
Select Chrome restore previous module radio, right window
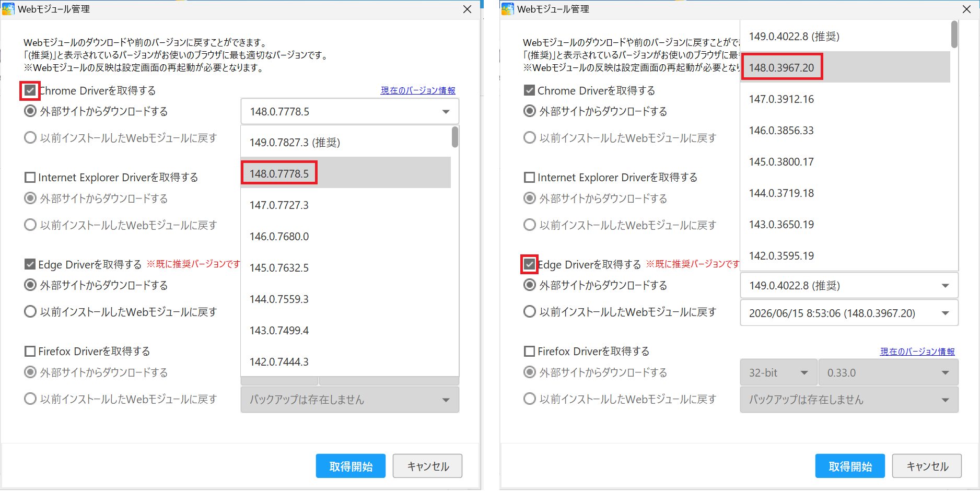pos(530,137)
